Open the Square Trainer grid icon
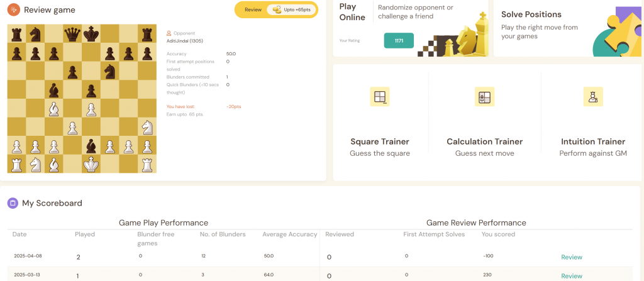This screenshot has width=644, height=281. [x=380, y=97]
